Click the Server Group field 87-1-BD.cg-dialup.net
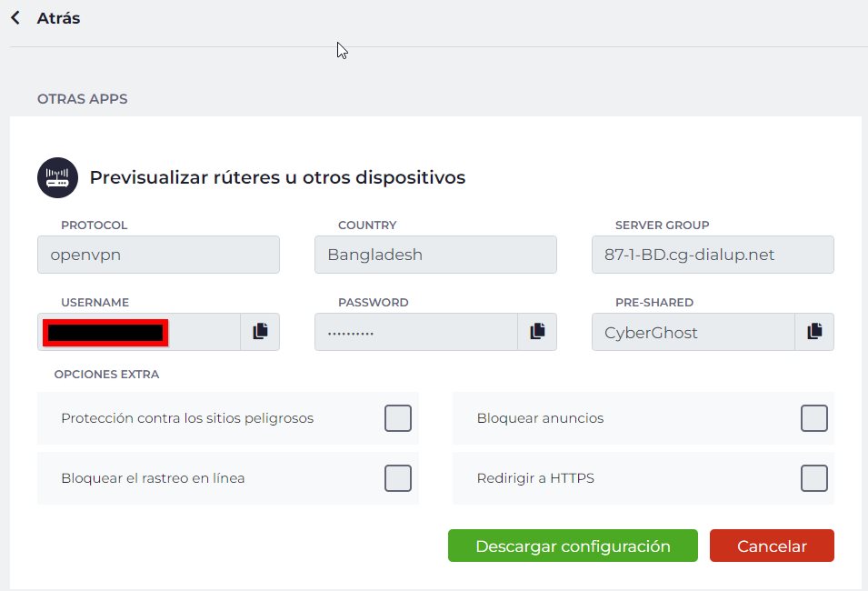Screen dimensions: 868x591 coord(713,255)
